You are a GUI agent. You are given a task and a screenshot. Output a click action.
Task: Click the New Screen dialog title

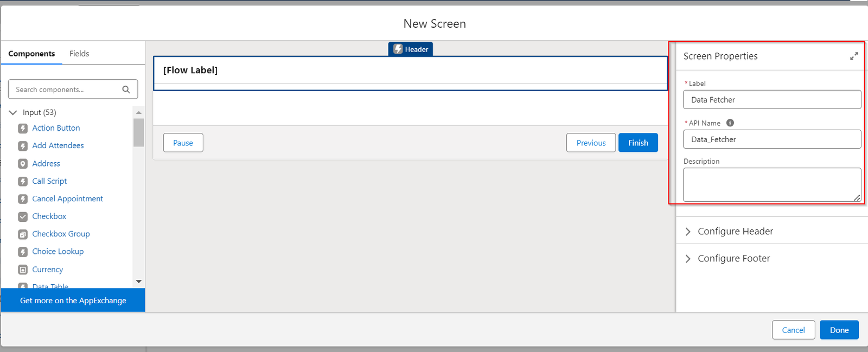435,24
